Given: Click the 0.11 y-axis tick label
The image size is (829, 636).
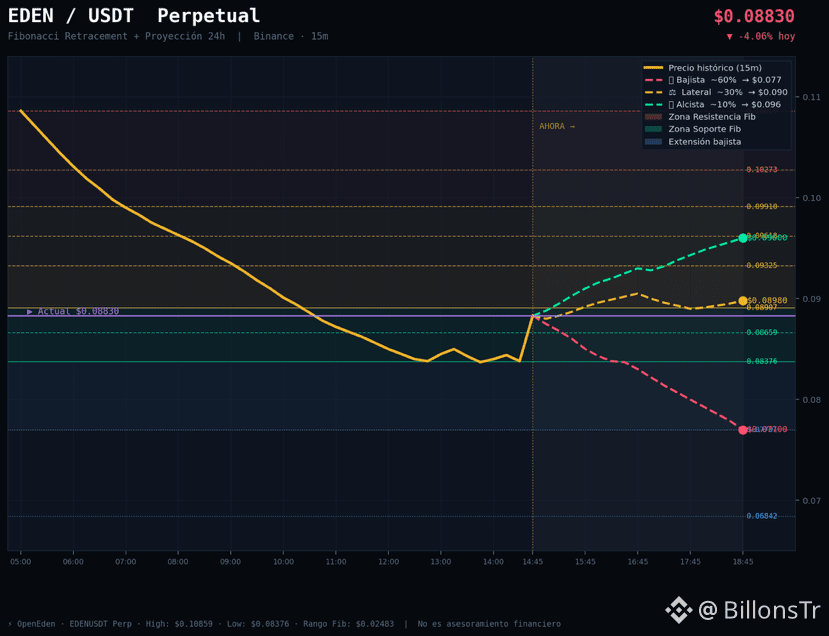Looking at the screenshot, I should [812, 97].
